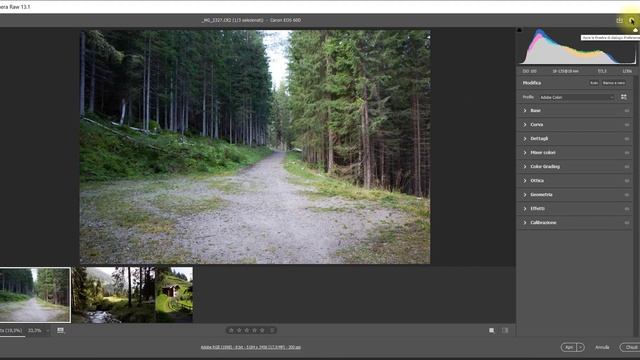Expand the Color Grading panel
Viewport: 640px width, 360px height.
click(575, 167)
